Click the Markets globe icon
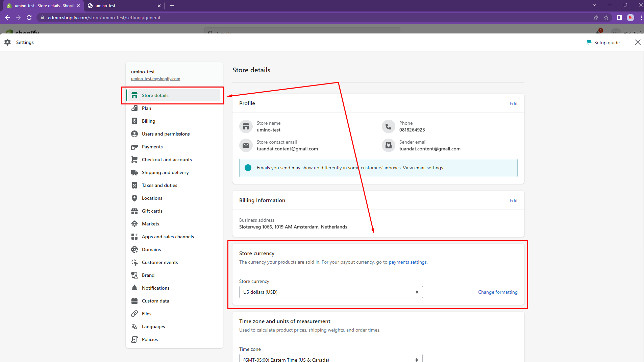 pyautogui.click(x=134, y=224)
